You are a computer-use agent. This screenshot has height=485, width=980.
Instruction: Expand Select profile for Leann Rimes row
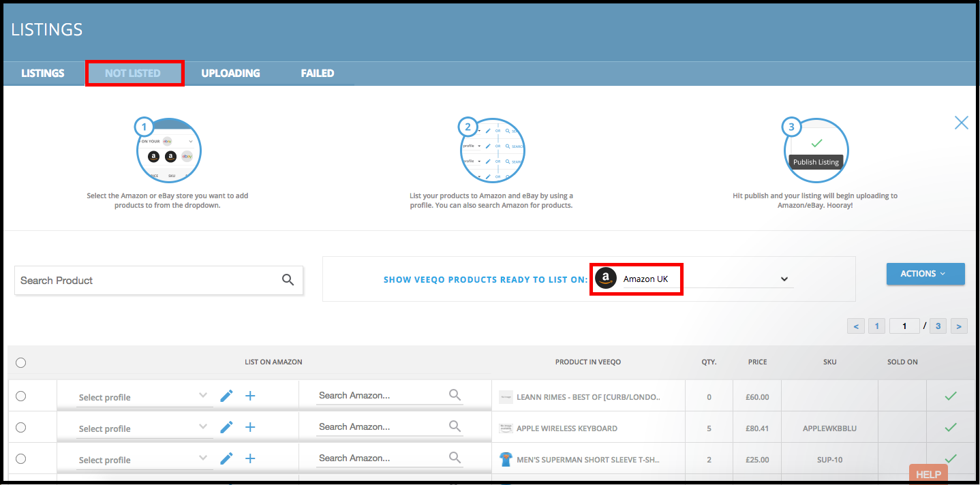(144, 397)
